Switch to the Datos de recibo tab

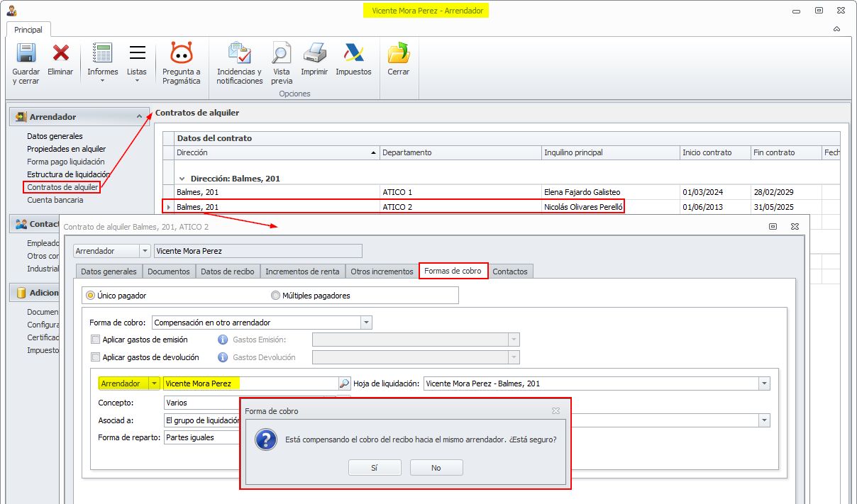click(x=227, y=271)
